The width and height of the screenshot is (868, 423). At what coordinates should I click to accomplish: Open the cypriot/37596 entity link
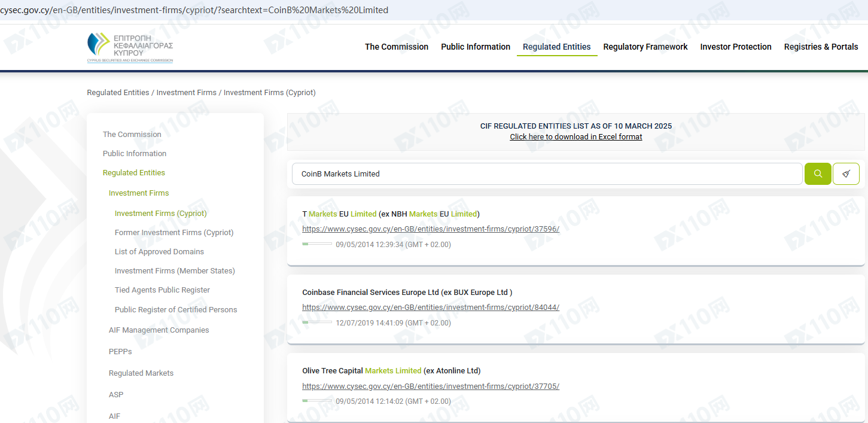tap(431, 229)
